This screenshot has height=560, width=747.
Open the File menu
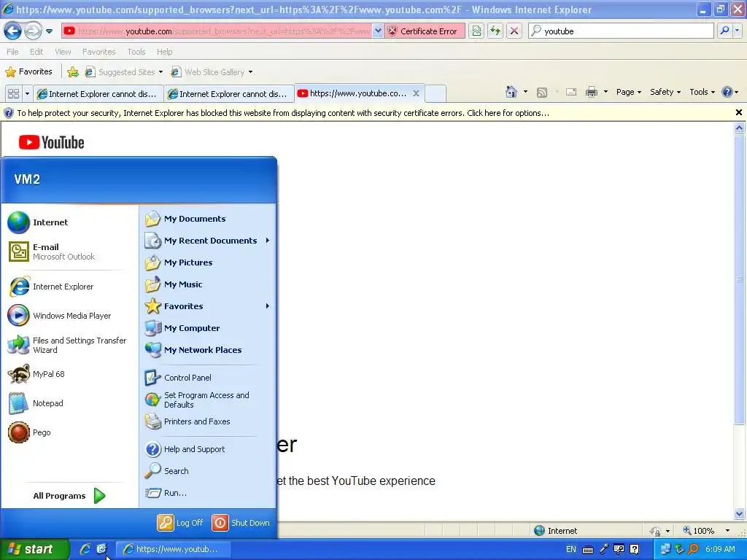tap(13, 52)
